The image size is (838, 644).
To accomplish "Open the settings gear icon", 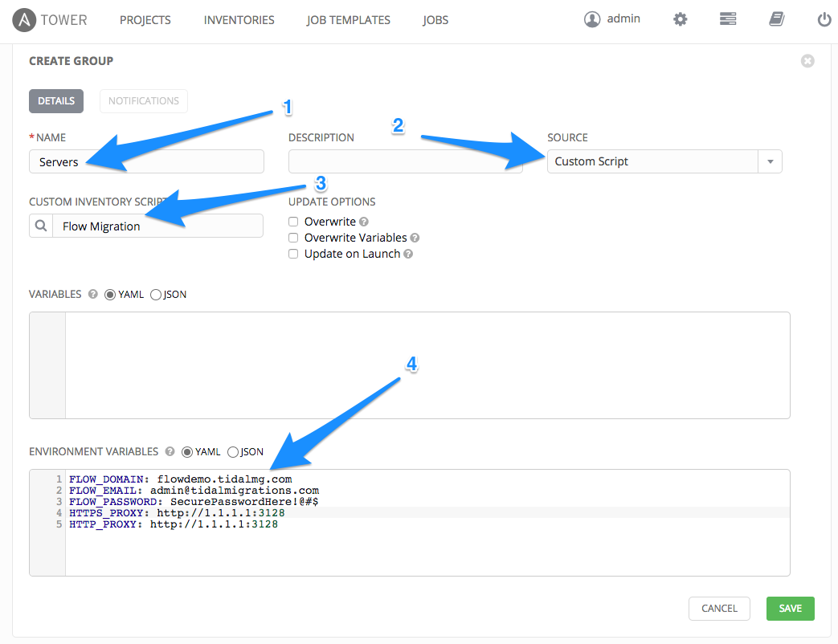I will (x=680, y=19).
